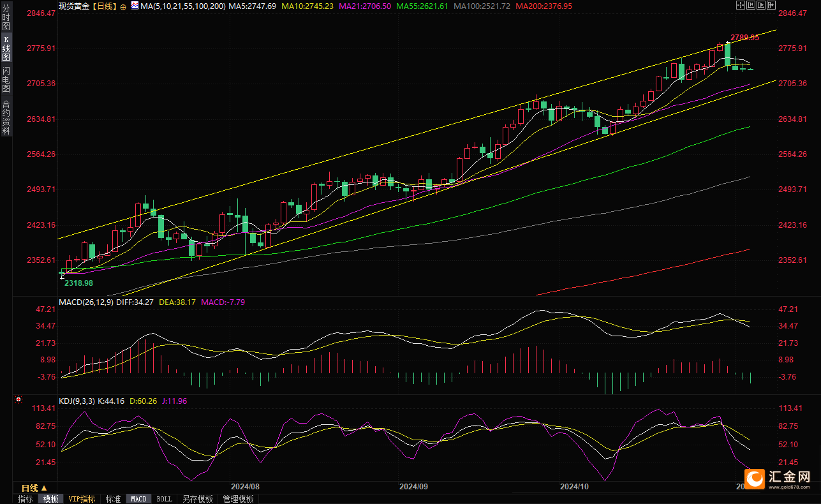The width and height of the screenshot is (821, 504).
Task: Click the panel exit arrow icon
Action: coord(771,5)
